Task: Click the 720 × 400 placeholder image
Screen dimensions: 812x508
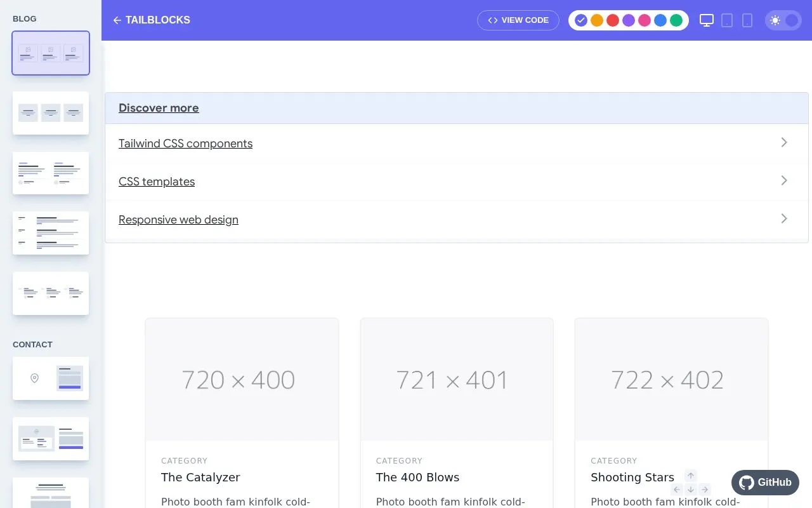Action: [242, 380]
